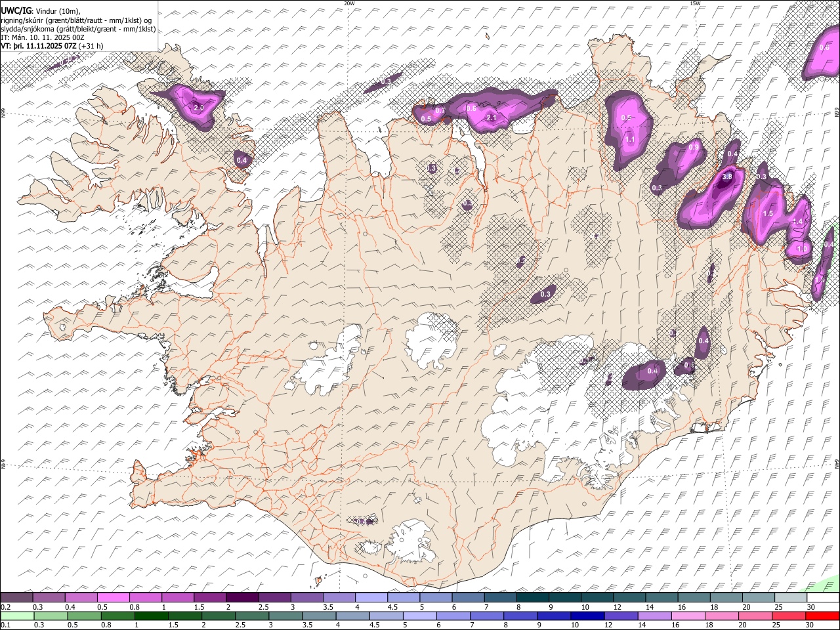Click the 'VT: þri. 11.11.2025 07Z (+31 h)' line
The image size is (840, 630).
(52, 46)
